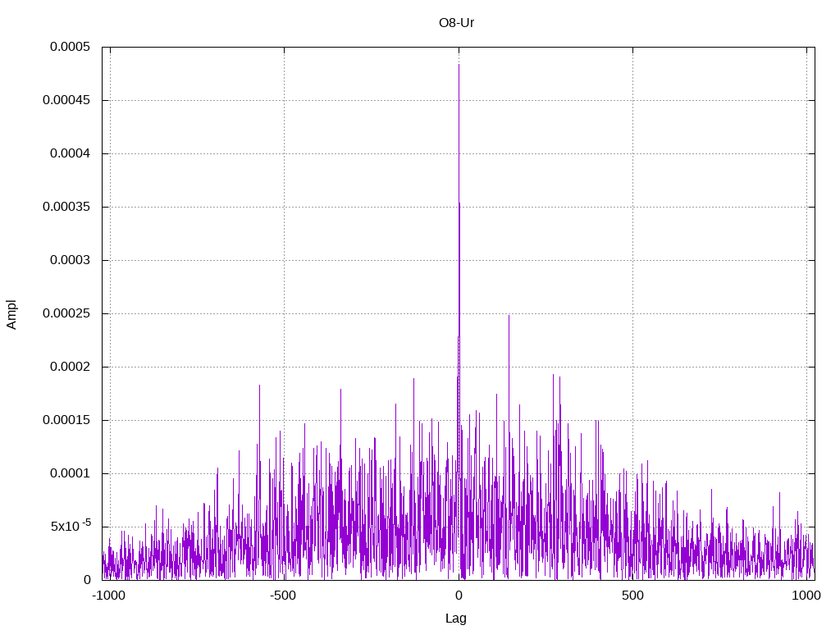
Task: Click the y-axis value 0.00045
Action: 66,100
